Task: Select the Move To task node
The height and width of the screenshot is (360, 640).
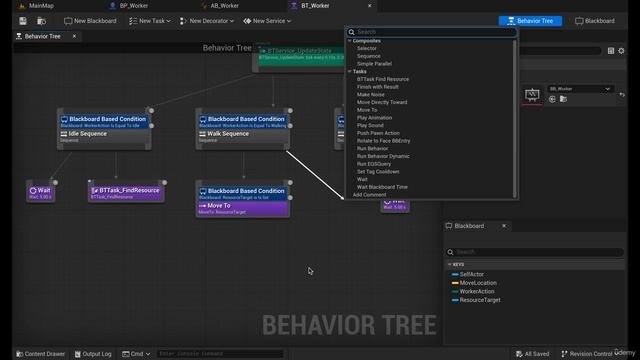Action: click(243, 208)
